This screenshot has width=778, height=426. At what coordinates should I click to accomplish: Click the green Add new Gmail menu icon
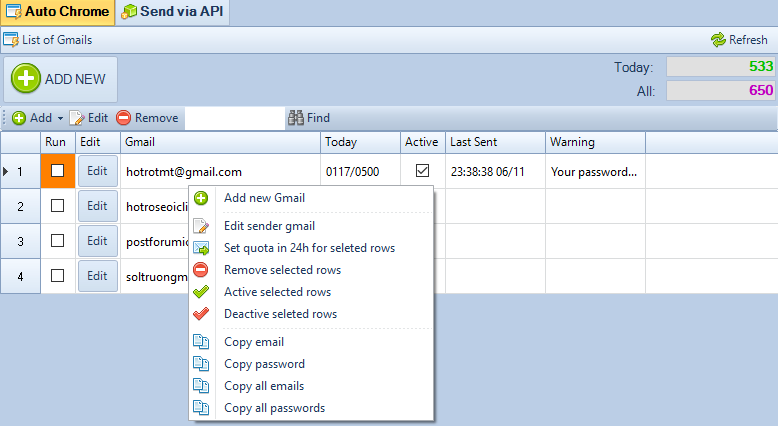201,198
